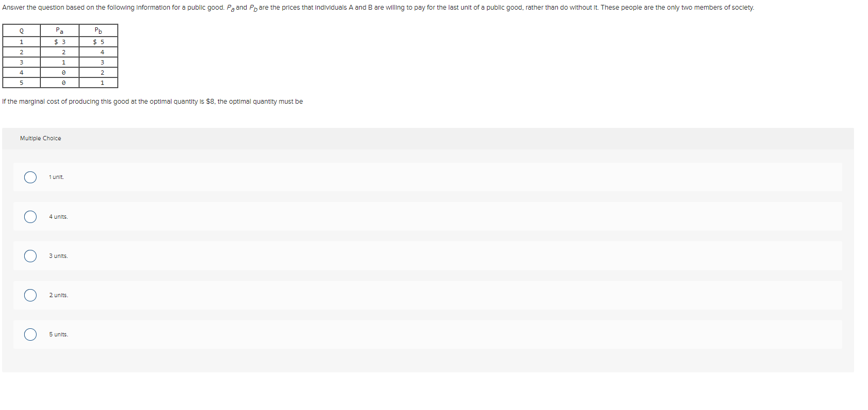Select the radio button for 2 units.
This screenshot has height=410, width=868.
click(x=30, y=295)
